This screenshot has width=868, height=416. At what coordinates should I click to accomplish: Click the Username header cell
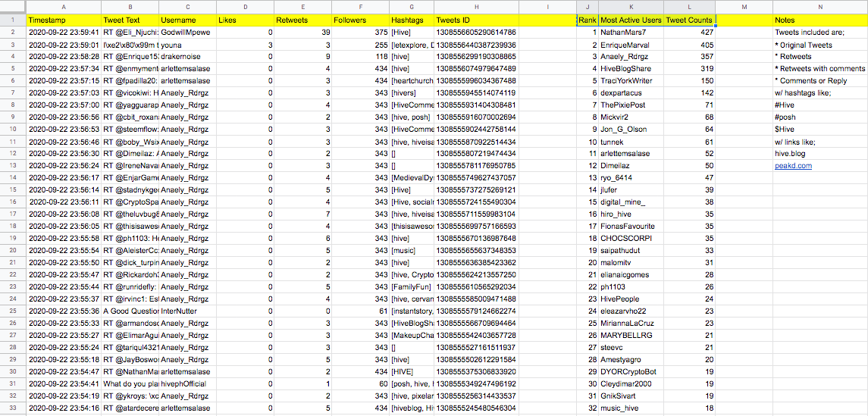[188, 20]
